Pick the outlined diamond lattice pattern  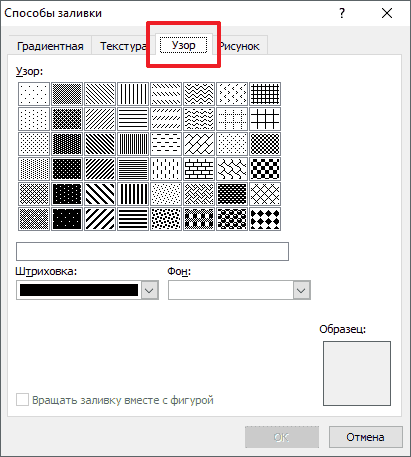[x=265, y=194]
